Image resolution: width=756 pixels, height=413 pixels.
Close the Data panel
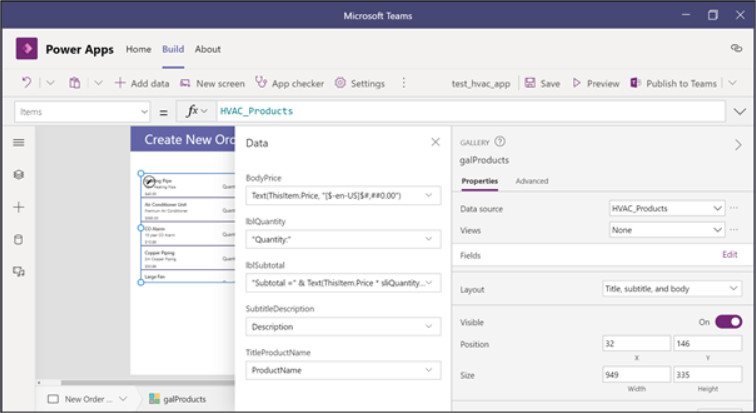[x=435, y=142]
